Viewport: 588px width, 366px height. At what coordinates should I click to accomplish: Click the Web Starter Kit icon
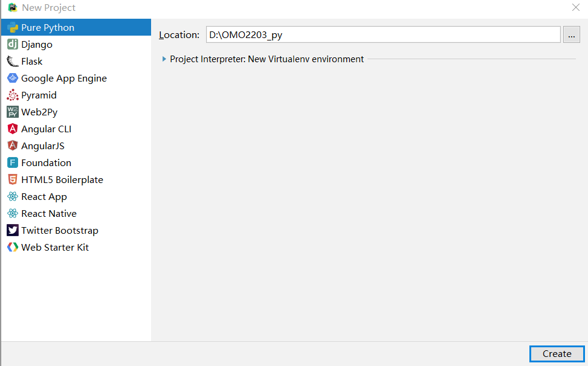point(12,247)
